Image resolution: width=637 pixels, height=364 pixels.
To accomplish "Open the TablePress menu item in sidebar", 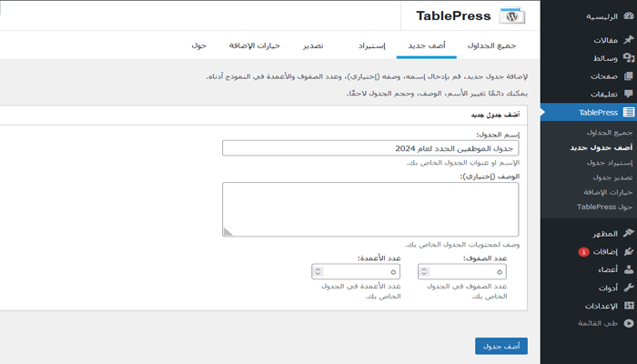I will tap(589, 112).
